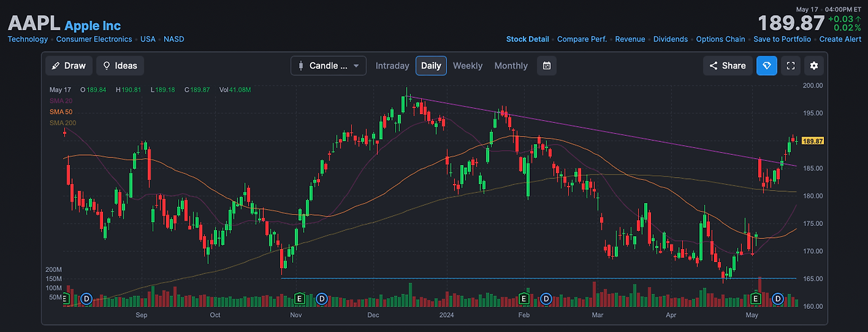Viewport: 868px width, 332px height.
Task: Click the Apple Inc company name link
Action: [x=93, y=26]
